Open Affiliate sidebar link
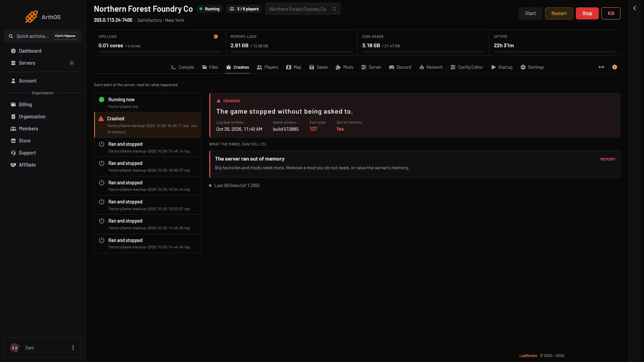The width and height of the screenshot is (644, 362). point(43,165)
